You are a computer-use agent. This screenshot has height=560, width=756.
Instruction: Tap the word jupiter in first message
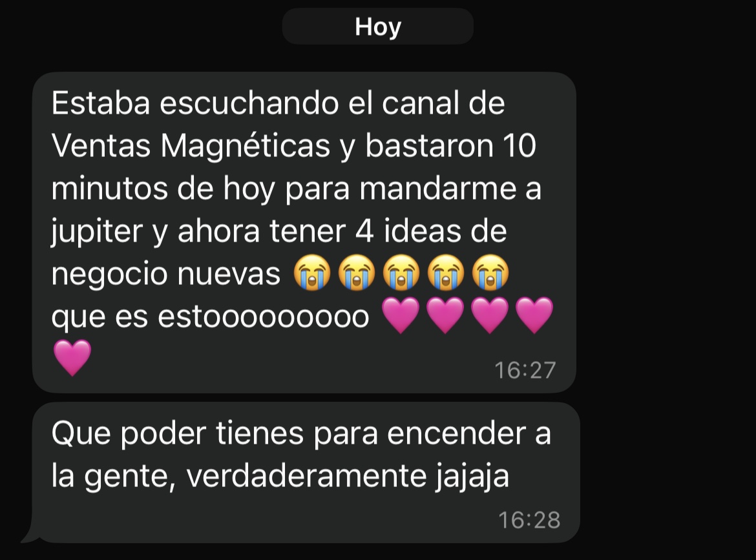[98, 231]
